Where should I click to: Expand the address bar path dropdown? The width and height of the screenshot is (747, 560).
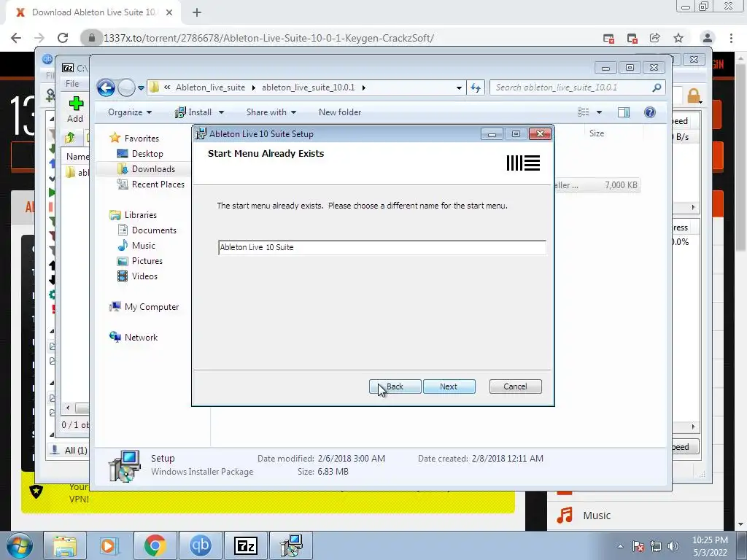point(459,88)
